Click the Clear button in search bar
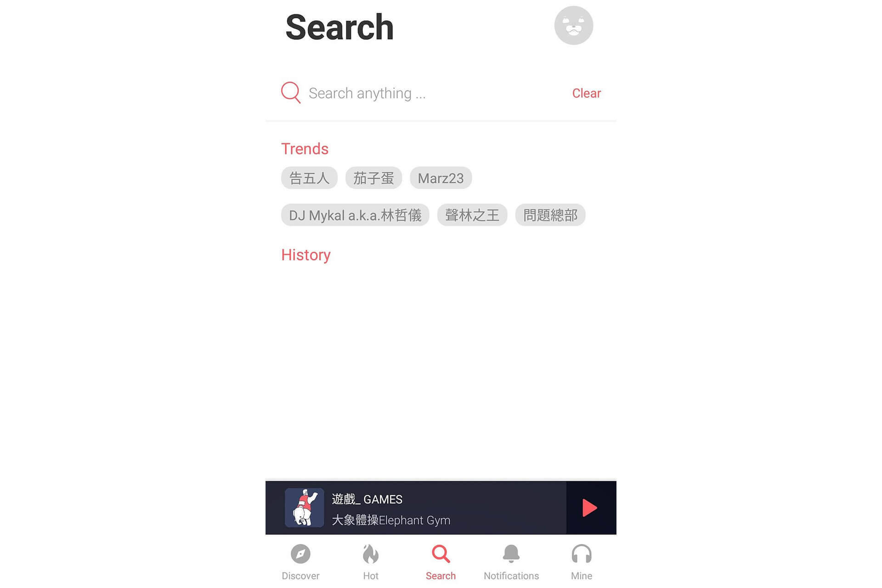The height and width of the screenshot is (588, 882). pos(586,92)
